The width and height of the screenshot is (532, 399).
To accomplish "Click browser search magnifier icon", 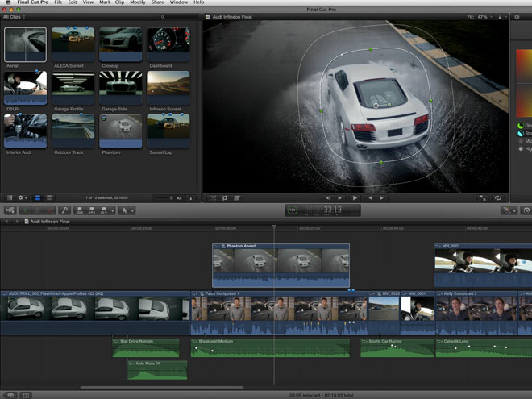I will pos(163,17).
